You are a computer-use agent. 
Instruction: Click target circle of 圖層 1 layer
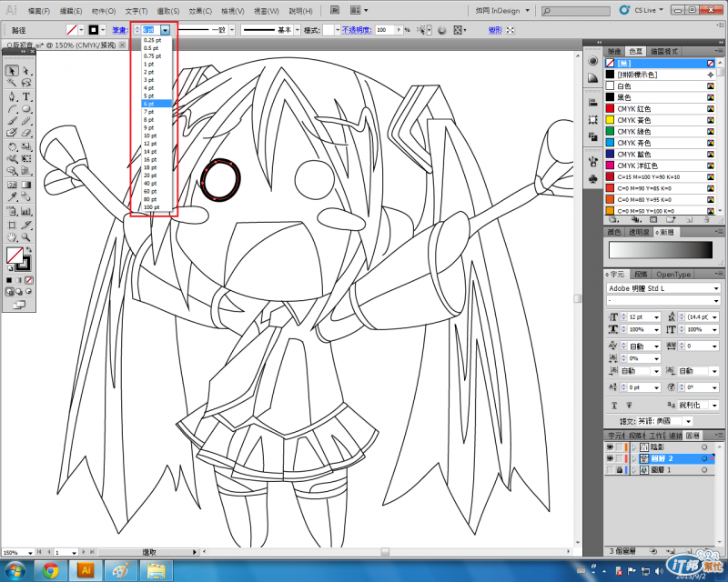pyautogui.click(x=704, y=470)
